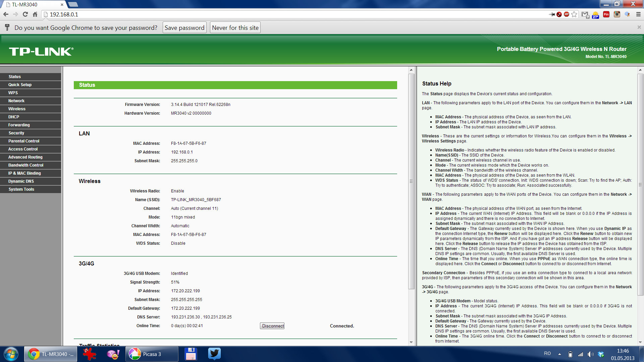644x362 pixels.
Task: Open Picasa 3 from the taskbar
Action: pos(152,354)
